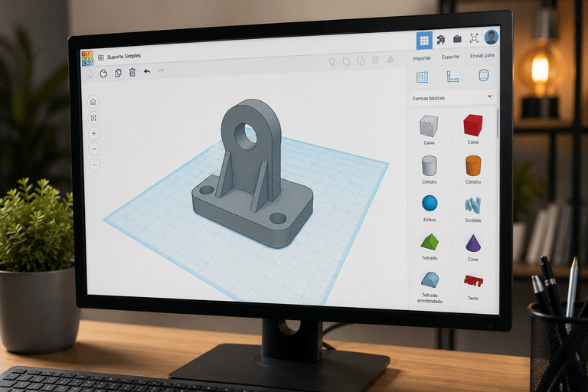Click the Importar button
This screenshot has width=588, height=392.
click(x=422, y=58)
